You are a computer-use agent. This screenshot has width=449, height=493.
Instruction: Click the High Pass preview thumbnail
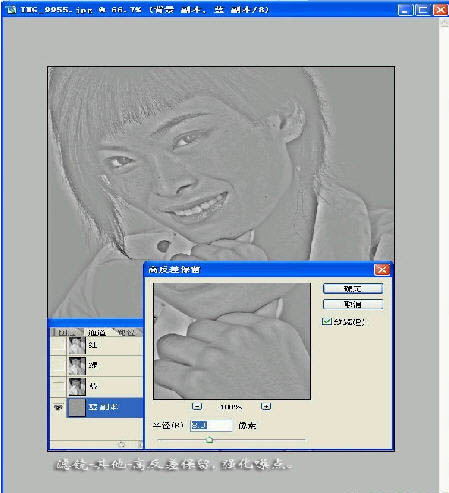pyautogui.click(x=232, y=341)
